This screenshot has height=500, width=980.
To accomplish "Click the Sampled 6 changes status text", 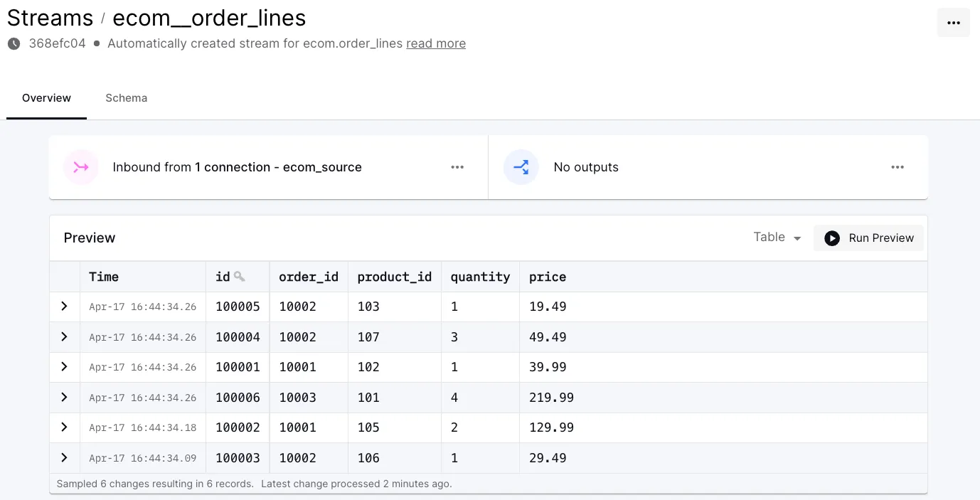I will (155, 484).
